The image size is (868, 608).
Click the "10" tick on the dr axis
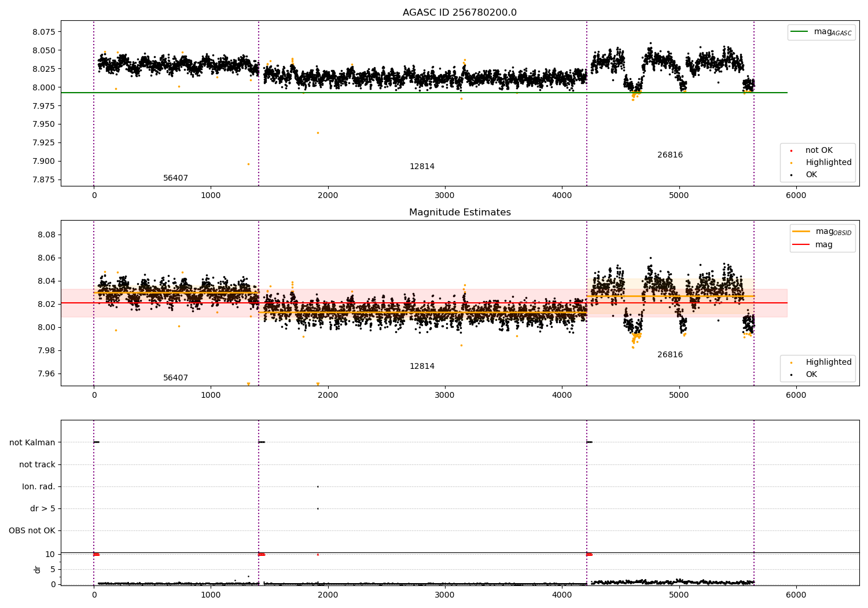point(50,555)
